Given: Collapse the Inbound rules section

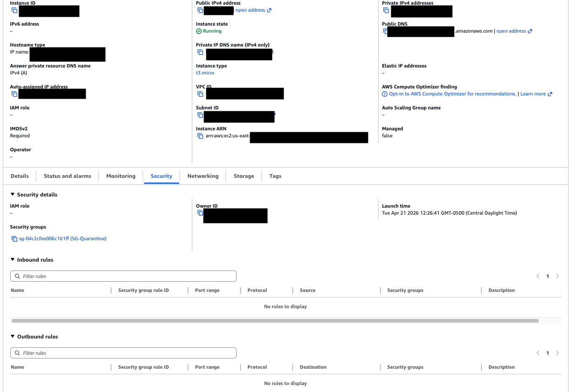Looking at the screenshot, I should (x=13, y=260).
